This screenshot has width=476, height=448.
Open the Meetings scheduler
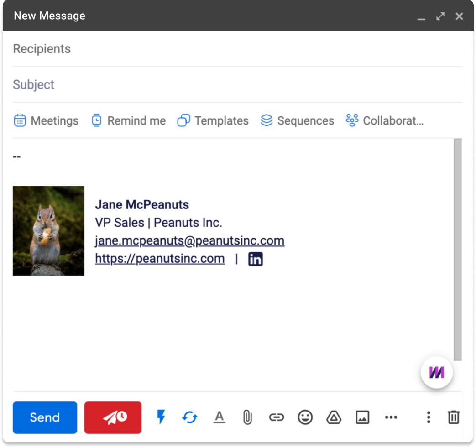pos(46,120)
